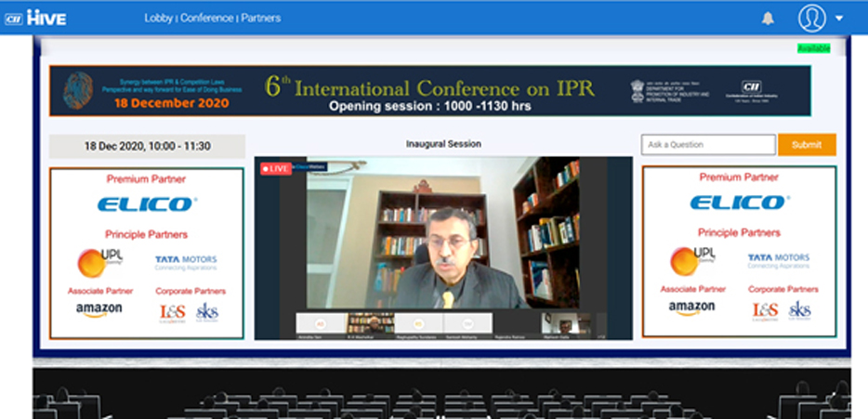
Task: Click the Principle Partners heading in the right panel
Action: 739,232
